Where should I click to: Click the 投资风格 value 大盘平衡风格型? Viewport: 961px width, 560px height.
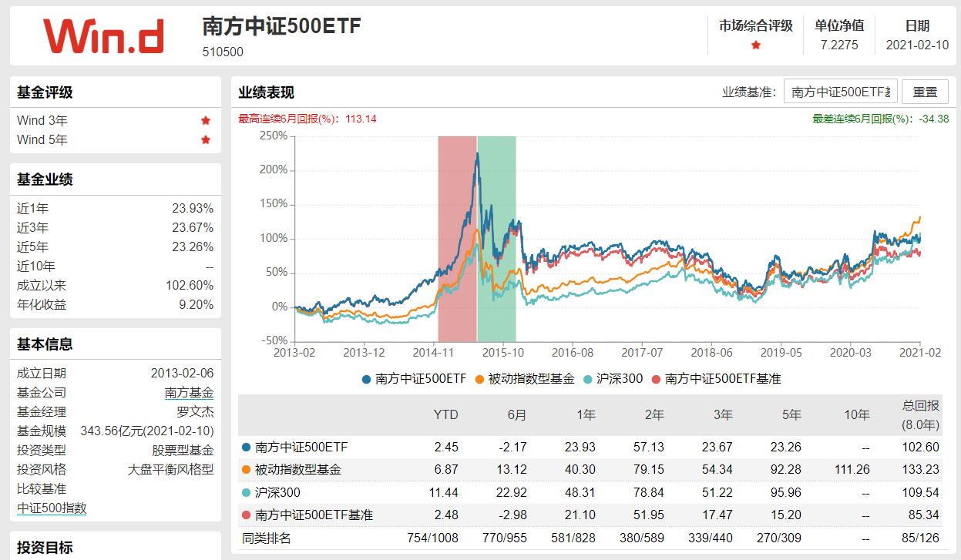pos(170,470)
